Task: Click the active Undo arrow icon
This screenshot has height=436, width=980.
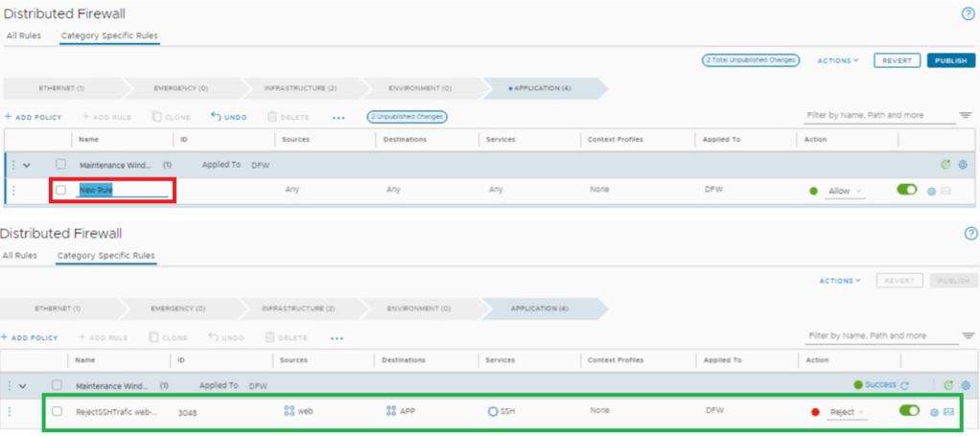Action: [216, 117]
